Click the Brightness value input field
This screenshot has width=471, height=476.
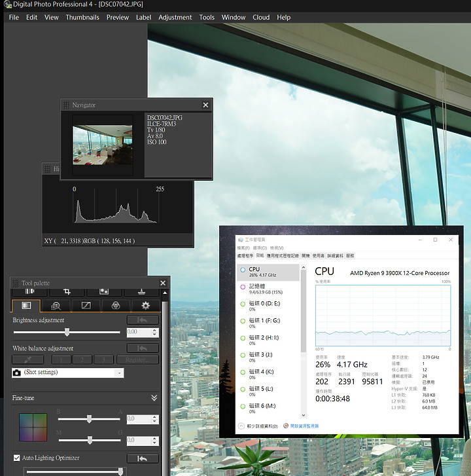(x=139, y=332)
